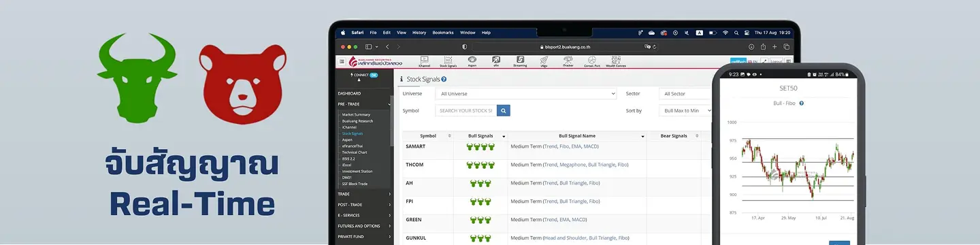Open the efin toolbar icon

click(496, 61)
